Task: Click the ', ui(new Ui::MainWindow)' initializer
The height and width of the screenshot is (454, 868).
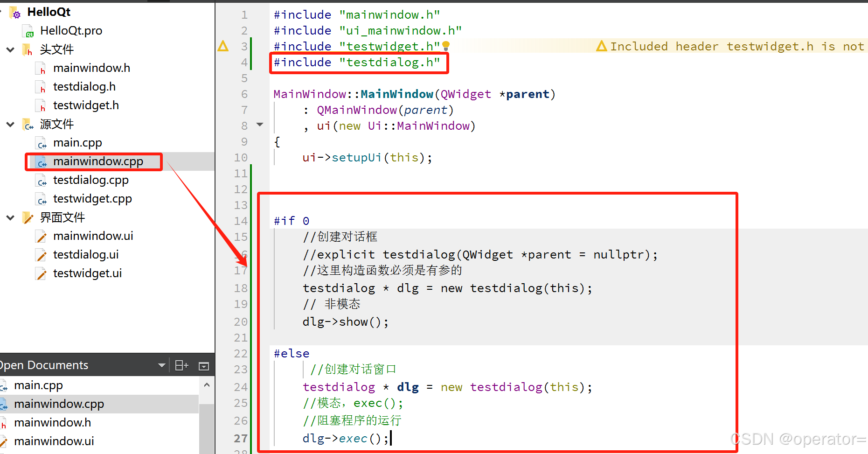Action: tap(389, 126)
